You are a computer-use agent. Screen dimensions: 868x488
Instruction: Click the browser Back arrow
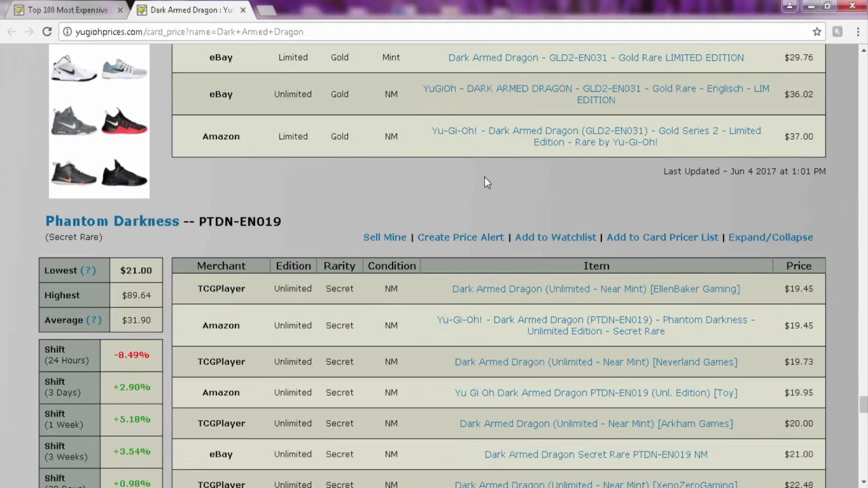[12, 32]
